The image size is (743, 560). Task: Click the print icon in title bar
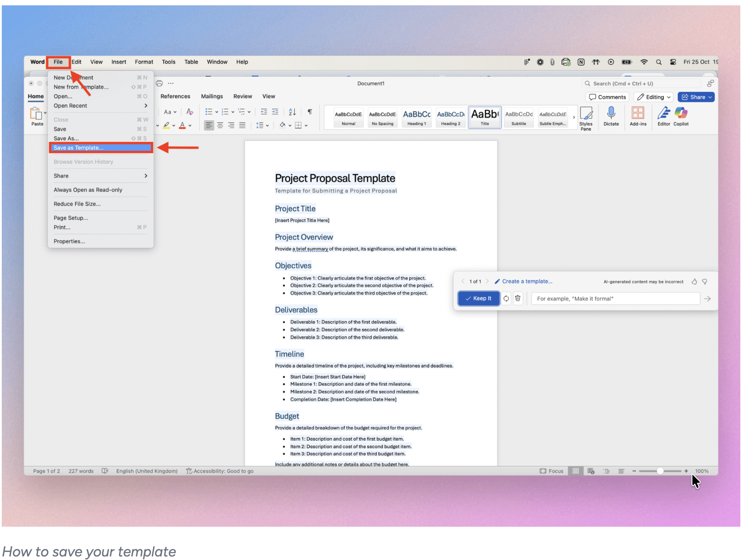(159, 83)
